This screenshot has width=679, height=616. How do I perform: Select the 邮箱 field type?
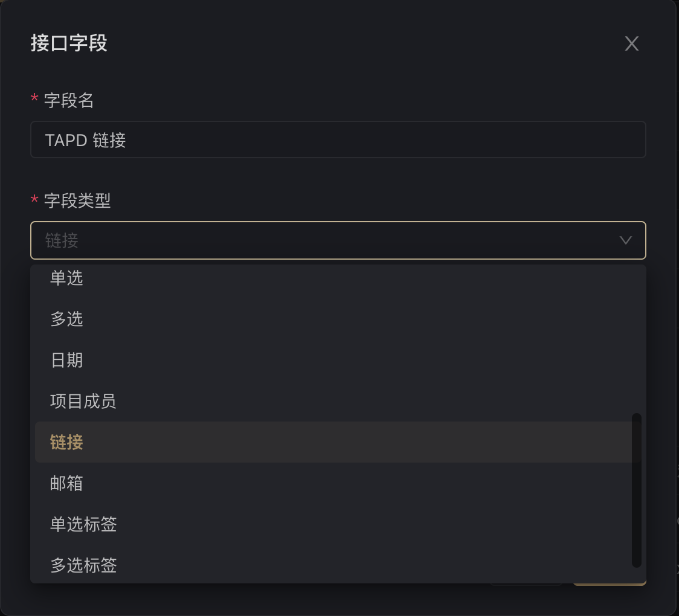pos(66,483)
